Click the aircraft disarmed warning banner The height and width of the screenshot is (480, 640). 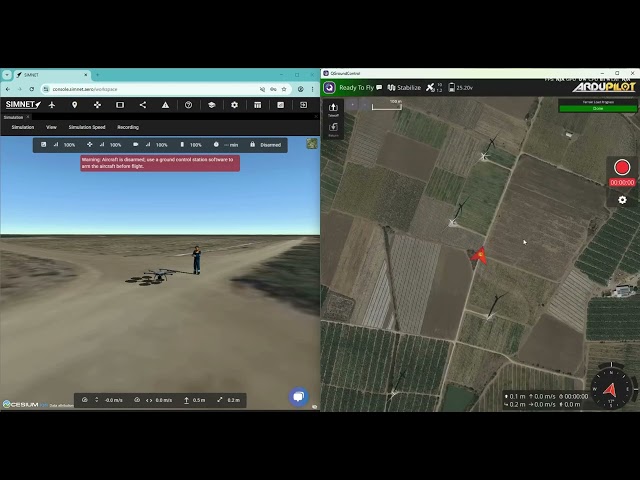pyautogui.click(x=160, y=163)
